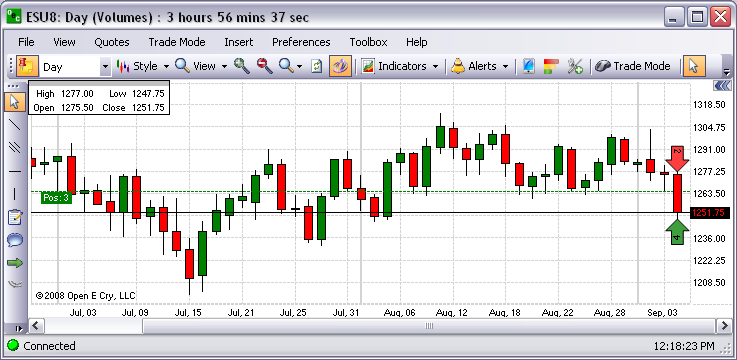Open the Style dropdown menu

(x=143, y=66)
